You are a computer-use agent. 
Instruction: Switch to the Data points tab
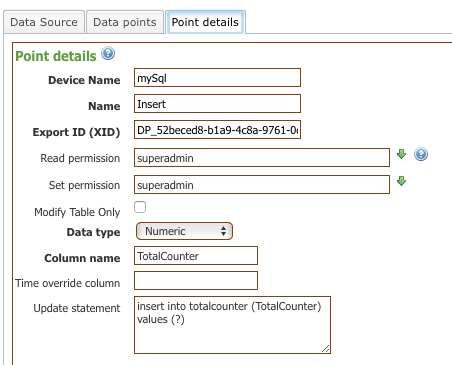point(125,22)
